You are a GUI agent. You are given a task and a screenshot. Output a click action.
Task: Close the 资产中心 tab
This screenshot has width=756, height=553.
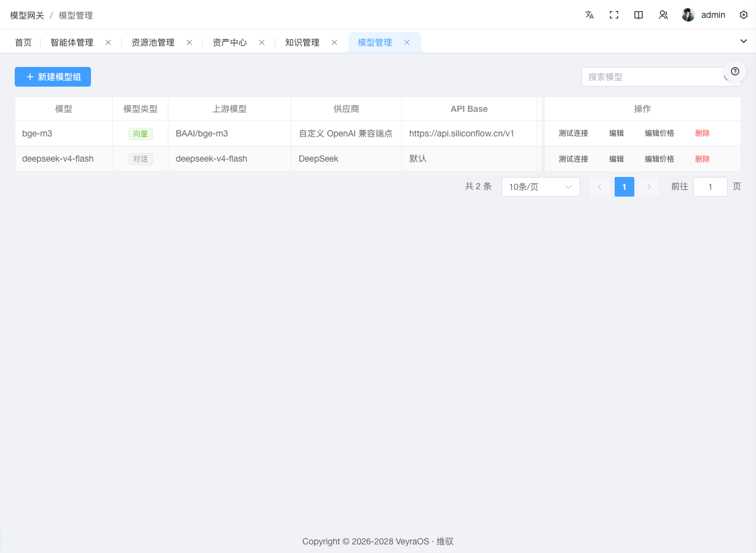point(262,42)
